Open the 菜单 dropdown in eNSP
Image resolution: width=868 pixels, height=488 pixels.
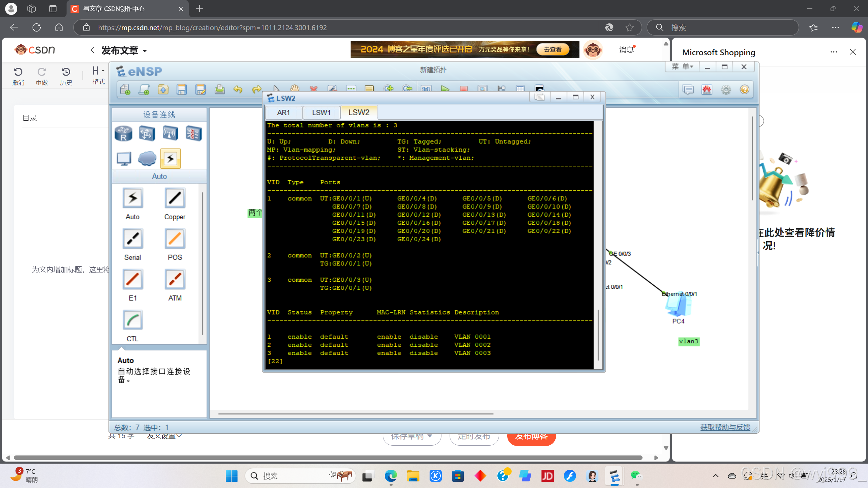682,67
